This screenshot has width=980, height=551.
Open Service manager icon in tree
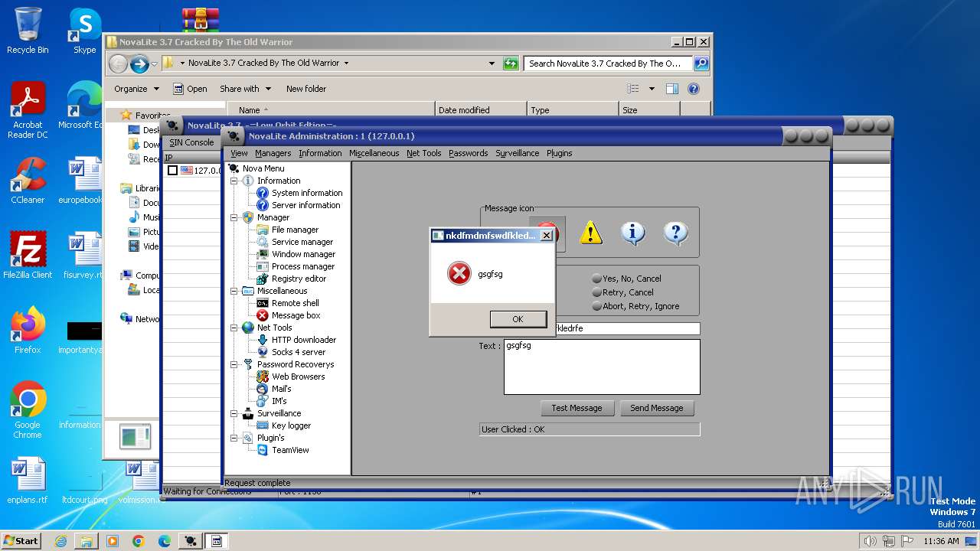[x=263, y=242]
